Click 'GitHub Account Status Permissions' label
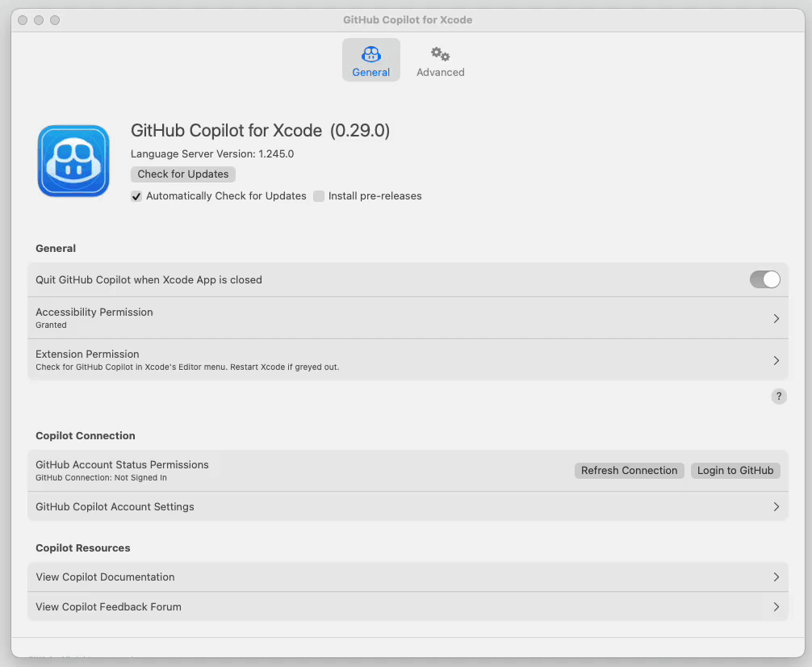 [x=122, y=465]
